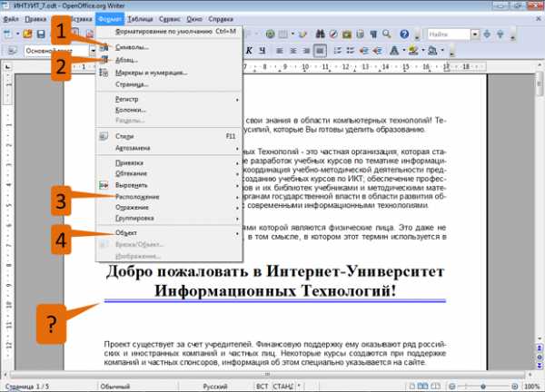The width and height of the screenshot is (545, 392).
Task: Click the Insert Table grid icon
Action: tap(283, 34)
